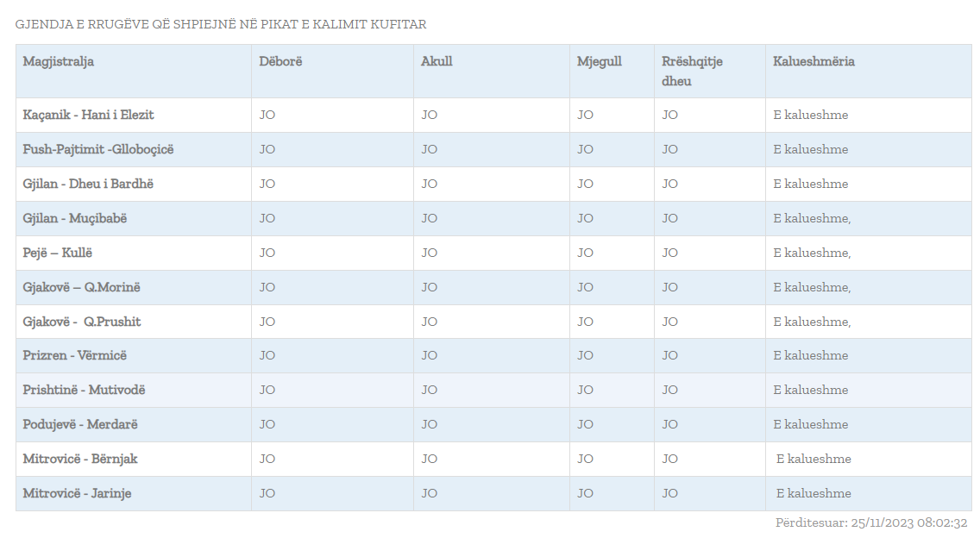Select the Fush-Pajtimit -Glloboçicë road name
Image resolution: width=980 pixels, height=538 pixels.
click(98, 149)
